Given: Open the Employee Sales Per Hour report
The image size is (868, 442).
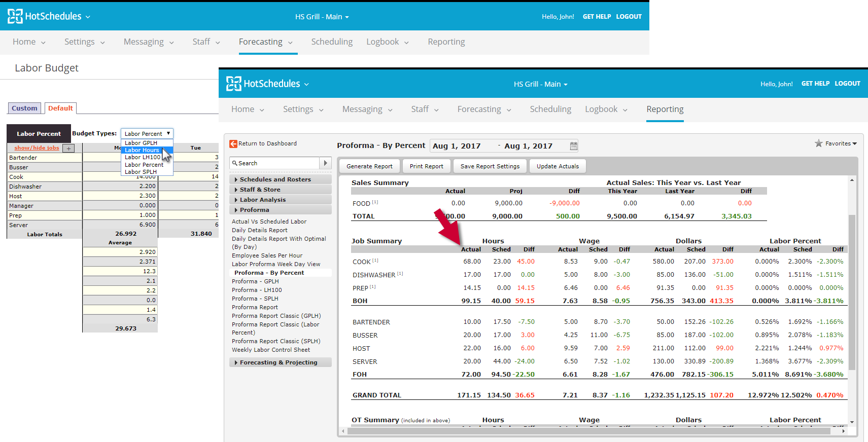Looking at the screenshot, I should (x=267, y=255).
